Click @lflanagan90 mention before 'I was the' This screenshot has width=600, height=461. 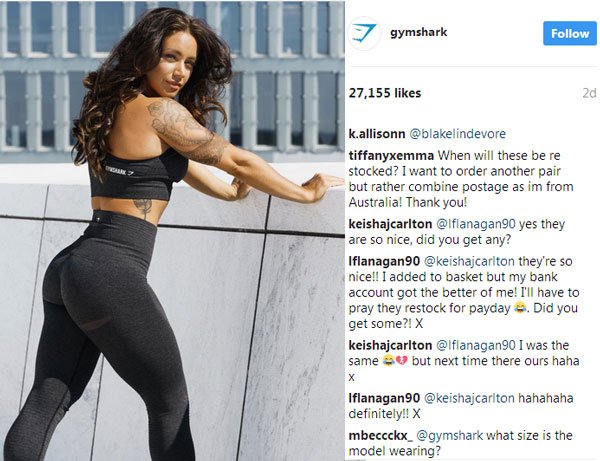click(476, 345)
